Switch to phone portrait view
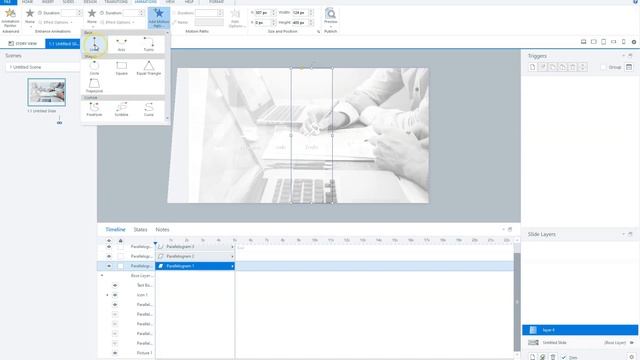The width and height of the screenshot is (640, 360). [x=623, y=42]
